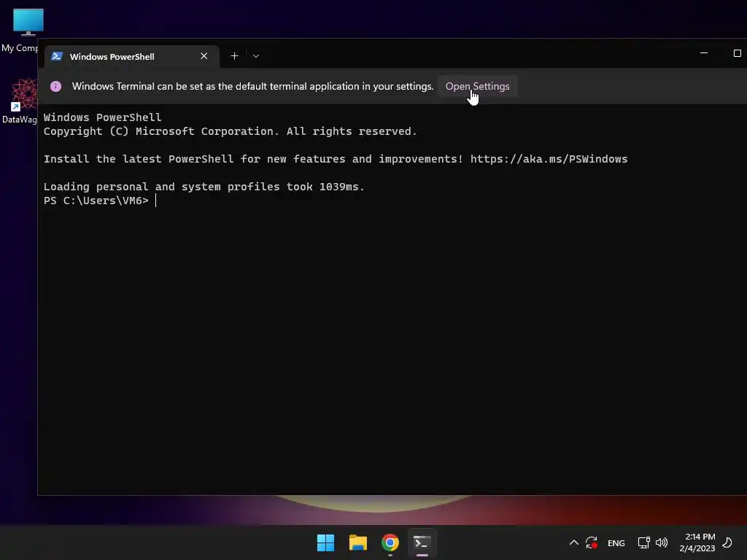The height and width of the screenshot is (560, 747).
Task: Open a new terminal tab
Action: pyautogui.click(x=234, y=56)
